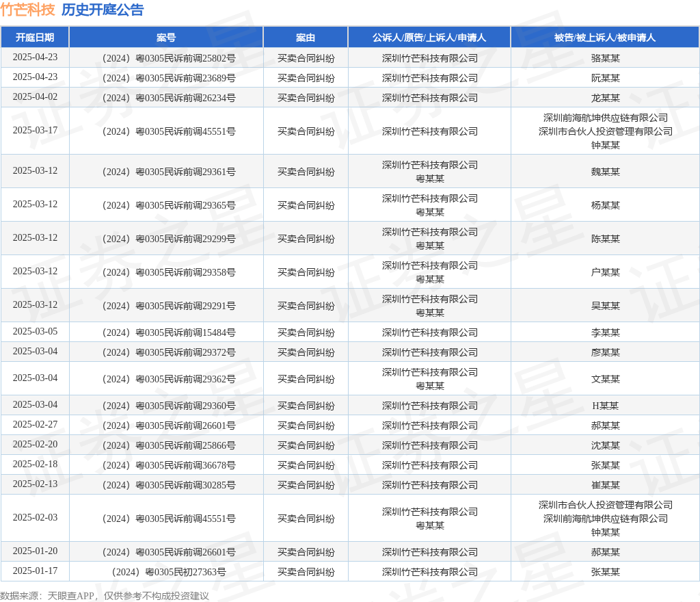Viewport: 700px width, 602px height.
Task: Select defendant 崔某某
Action: click(606, 485)
